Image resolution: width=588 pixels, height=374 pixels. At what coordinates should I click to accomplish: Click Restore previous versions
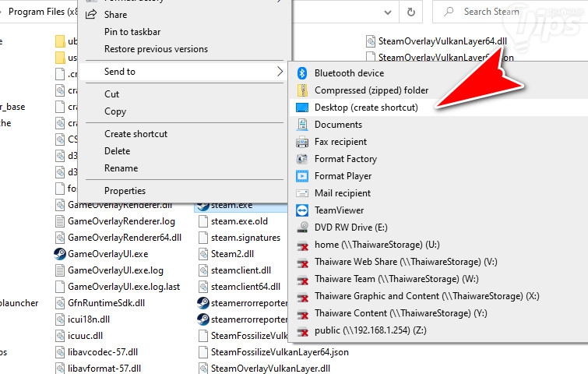(x=156, y=49)
